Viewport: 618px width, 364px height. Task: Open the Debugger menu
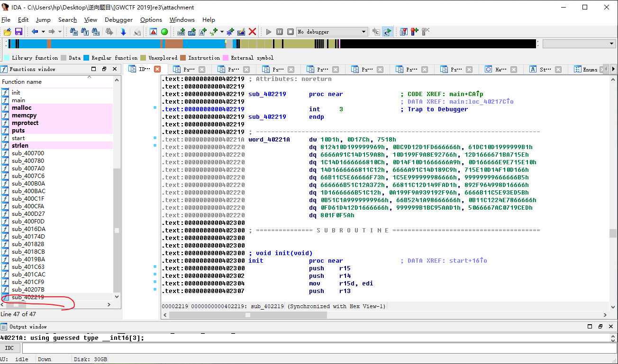[x=118, y=20]
